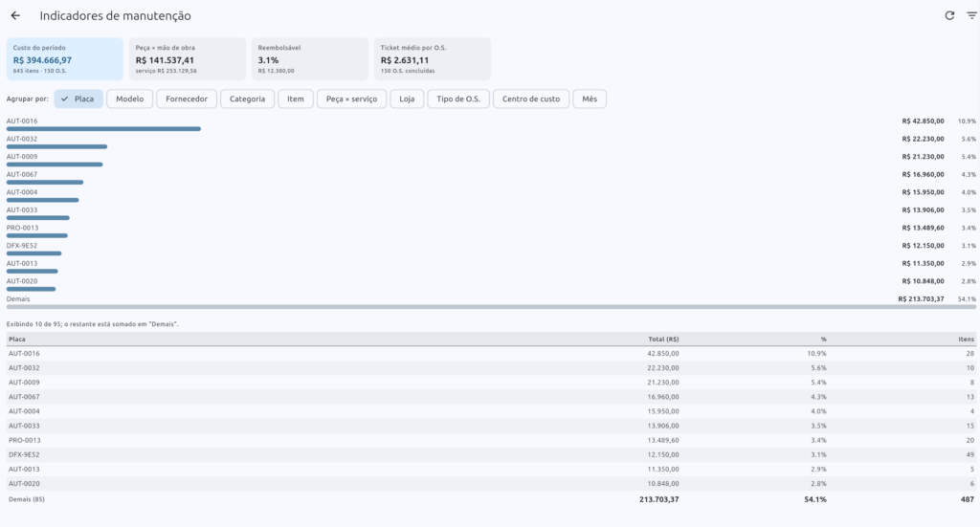The height and width of the screenshot is (527, 980).
Task: Click the Reembolsável summary card
Action: pyautogui.click(x=310, y=59)
